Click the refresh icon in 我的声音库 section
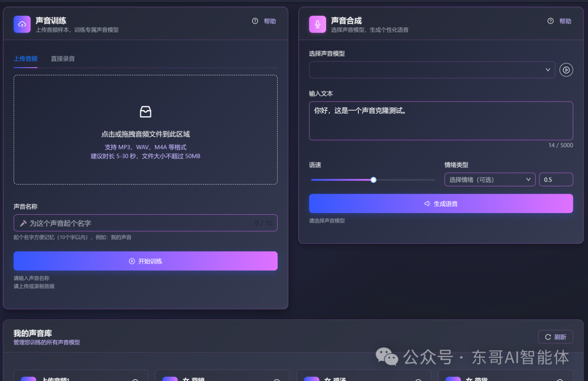This screenshot has height=381, width=588. 549,336
